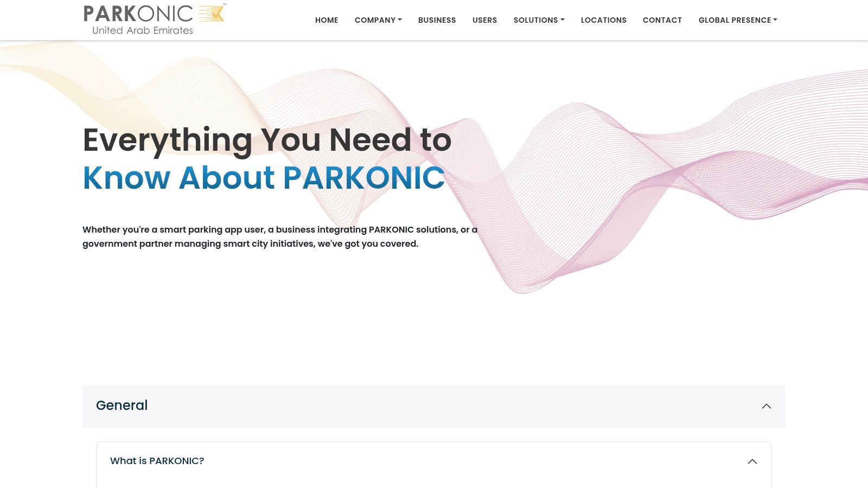868x488 pixels.
Task: Click the 'Everything You Need to' heading
Action: point(267,140)
